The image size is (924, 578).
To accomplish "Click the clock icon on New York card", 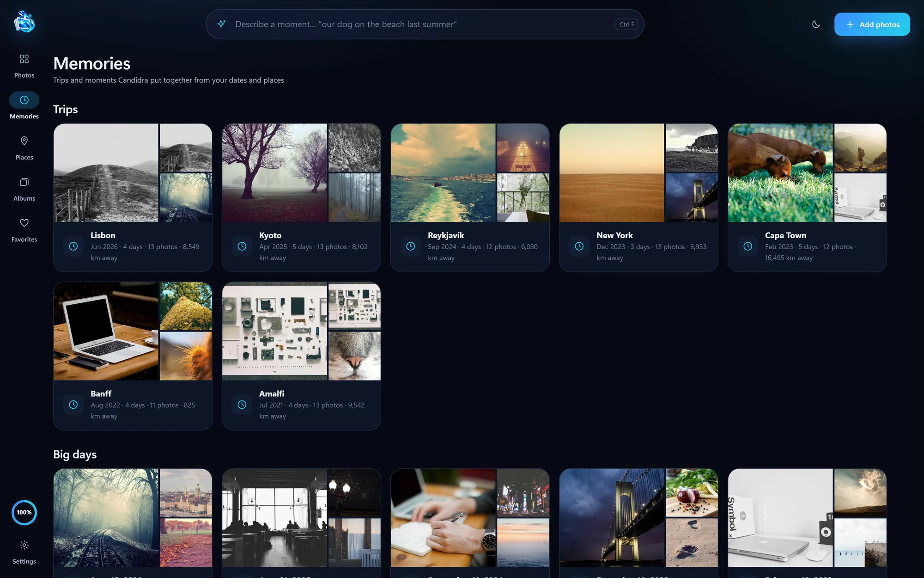I will (579, 246).
